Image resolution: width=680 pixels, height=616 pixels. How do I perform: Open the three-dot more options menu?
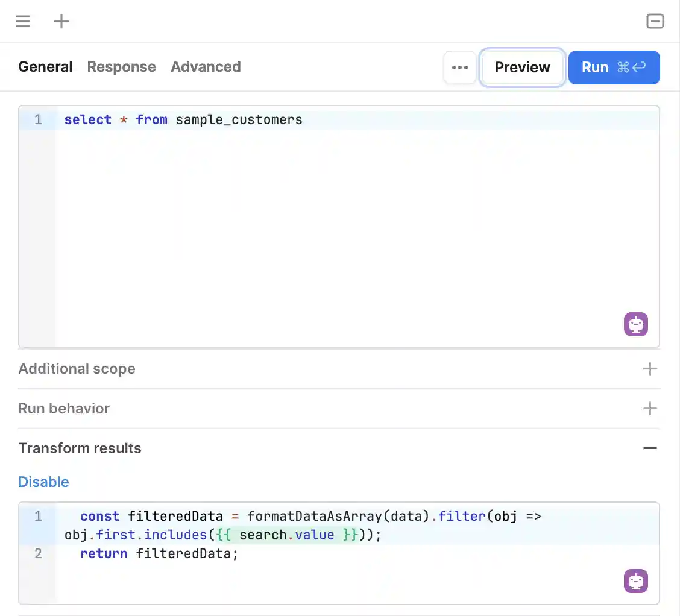point(460,68)
